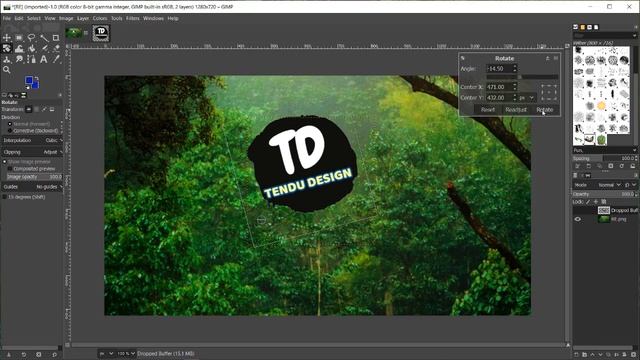Image resolution: width=640 pixels, height=360 pixels.
Task: Click the Readjust button
Action: (516, 110)
